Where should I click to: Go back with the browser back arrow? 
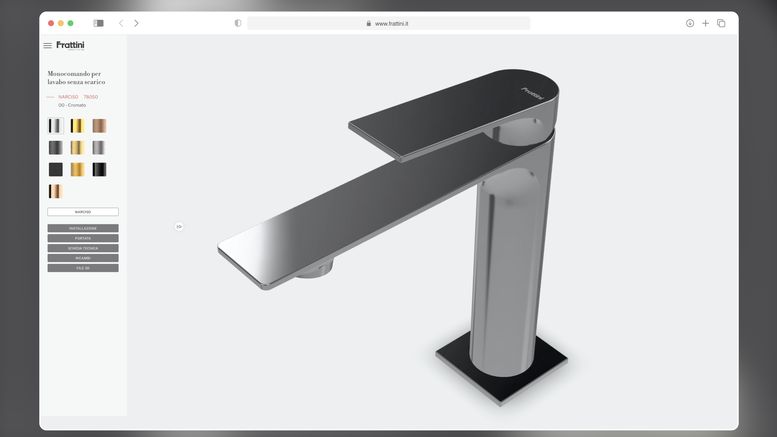121,23
